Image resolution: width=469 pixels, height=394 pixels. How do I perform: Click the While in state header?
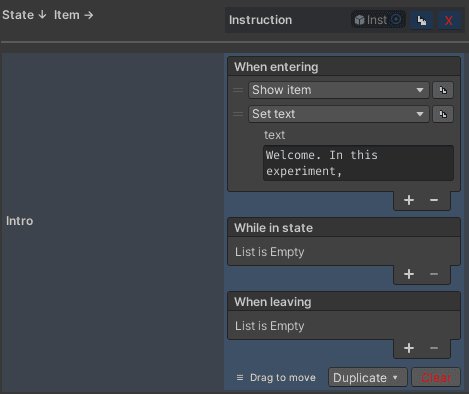344,228
